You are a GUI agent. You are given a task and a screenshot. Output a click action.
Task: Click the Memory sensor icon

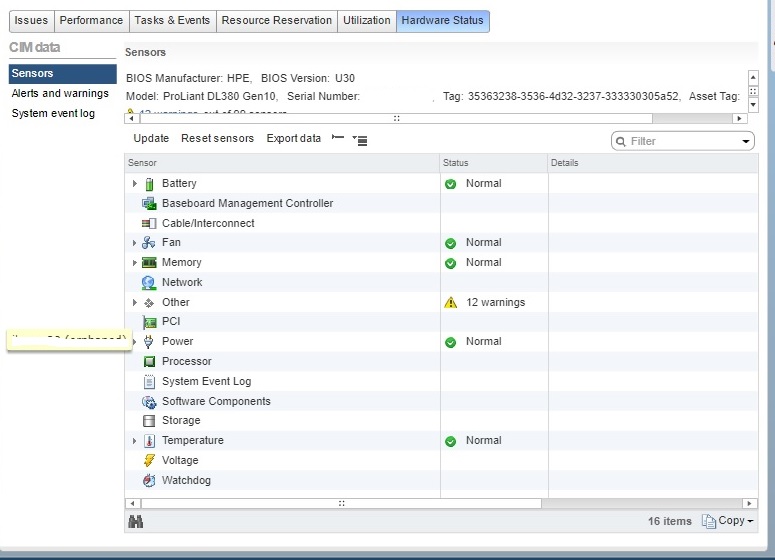(x=149, y=263)
